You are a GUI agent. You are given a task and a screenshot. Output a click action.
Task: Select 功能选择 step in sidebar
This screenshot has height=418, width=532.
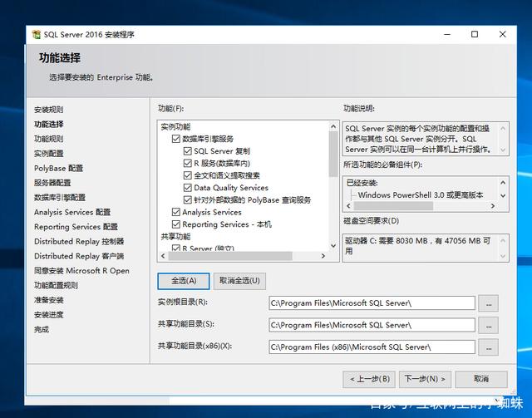coord(49,124)
